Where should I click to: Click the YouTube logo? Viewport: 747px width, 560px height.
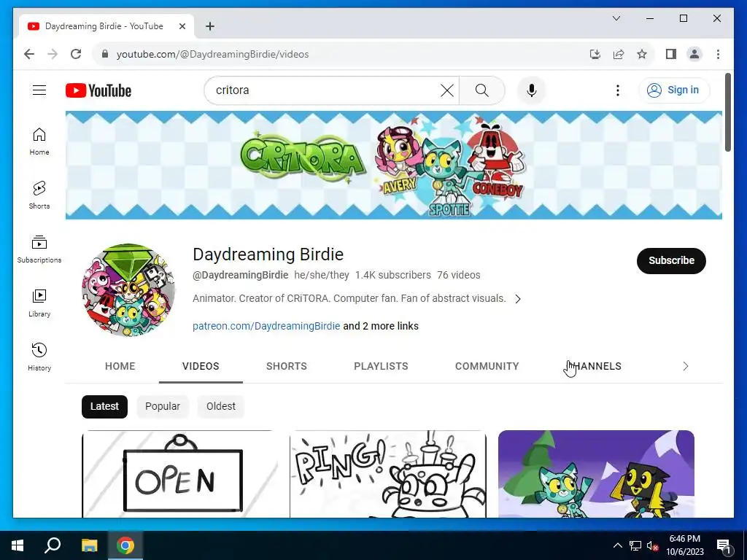[x=98, y=90]
